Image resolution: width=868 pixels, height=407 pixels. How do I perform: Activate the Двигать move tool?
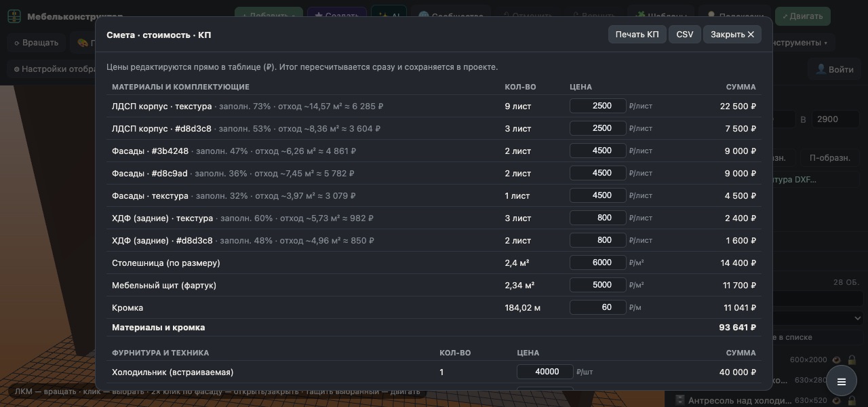[802, 16]
